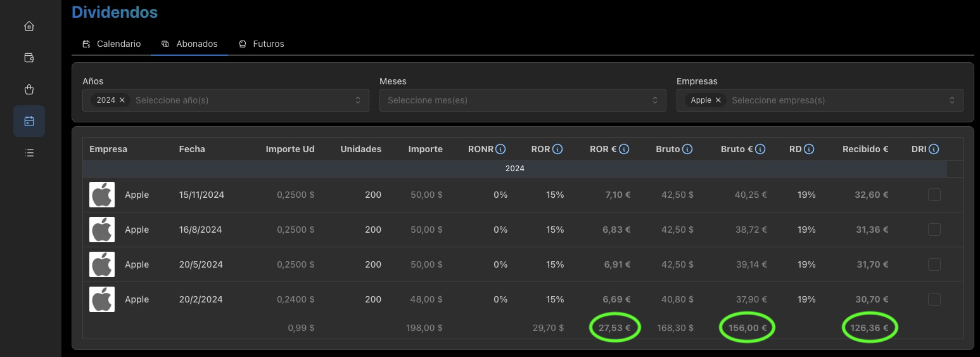Click the 2024 year group row
The width and height of the screenshot is (980, 357).
tap(514, 169)
